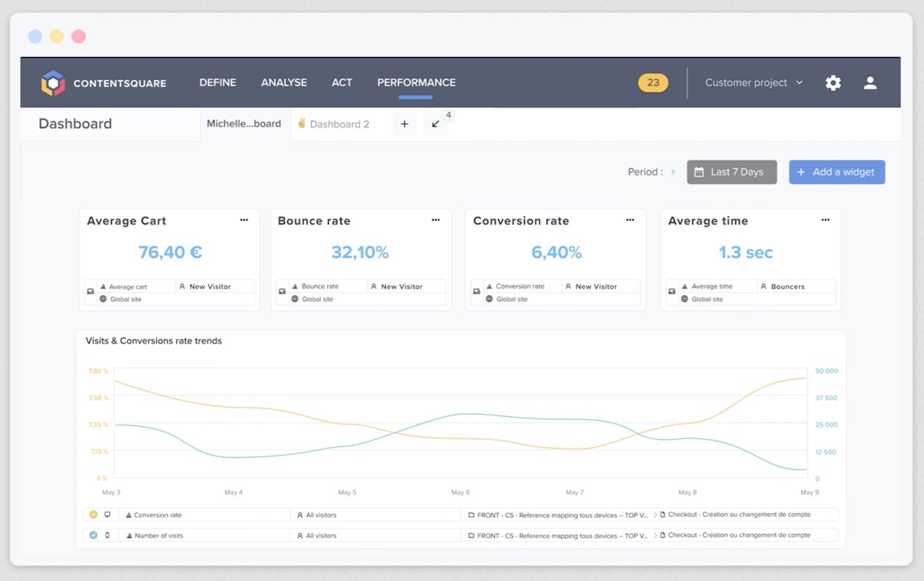
Task: Select the New Visitor segment icon on Bounce rate
Action: coord(375,286)
